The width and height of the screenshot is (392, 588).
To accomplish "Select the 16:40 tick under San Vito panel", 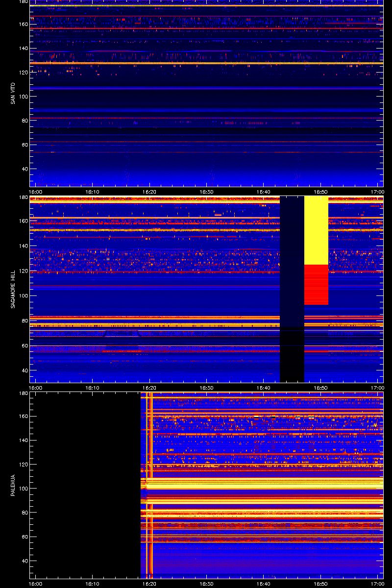I will [264, 192].
